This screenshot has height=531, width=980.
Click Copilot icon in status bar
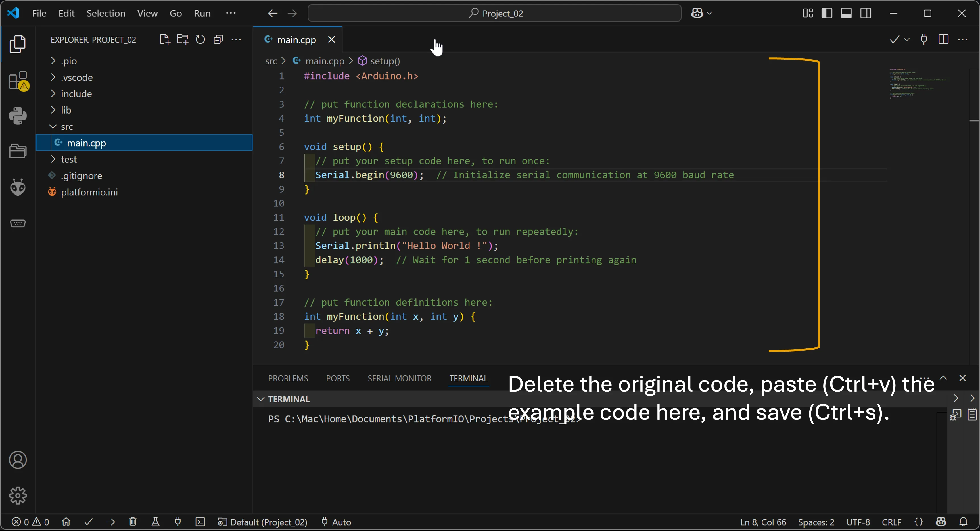click(941, 522)
